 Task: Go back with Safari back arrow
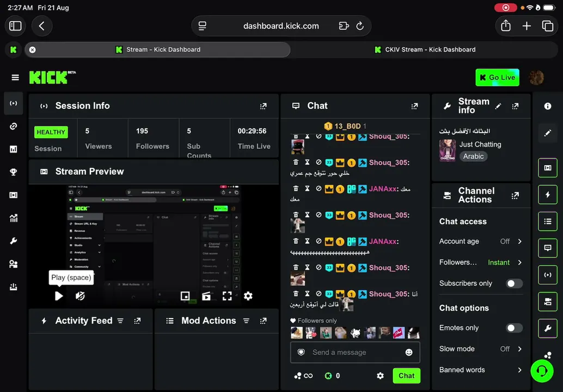pos(41,26)
